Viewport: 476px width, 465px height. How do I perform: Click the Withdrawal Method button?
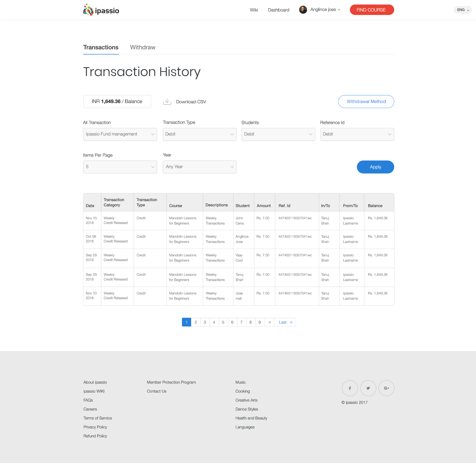[366, 102]
